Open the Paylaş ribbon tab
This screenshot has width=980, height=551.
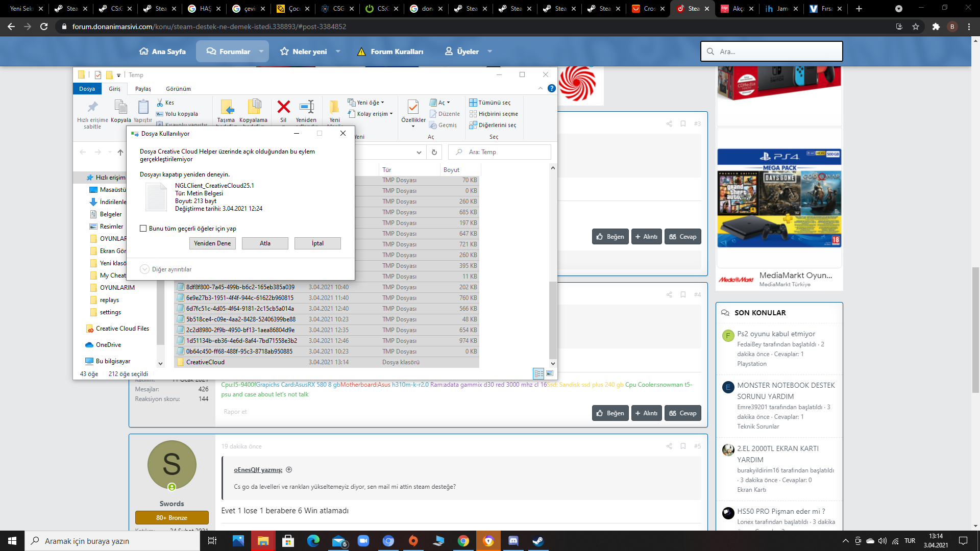tap(143, 89)
